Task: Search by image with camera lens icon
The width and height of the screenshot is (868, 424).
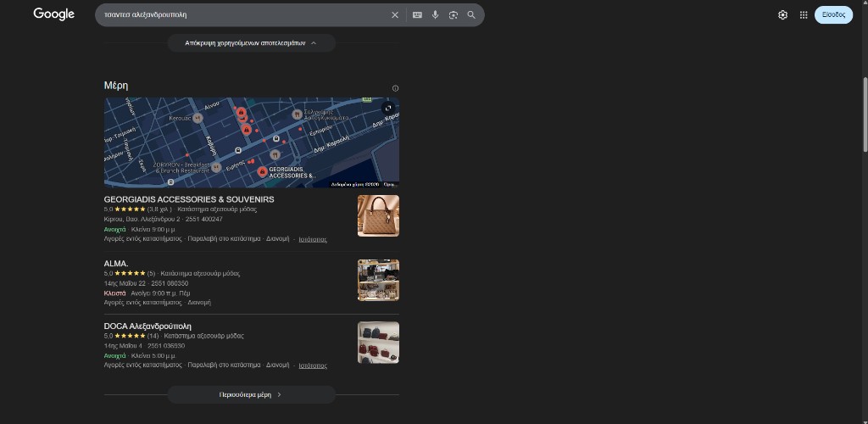Action: [x=453, y=15]
